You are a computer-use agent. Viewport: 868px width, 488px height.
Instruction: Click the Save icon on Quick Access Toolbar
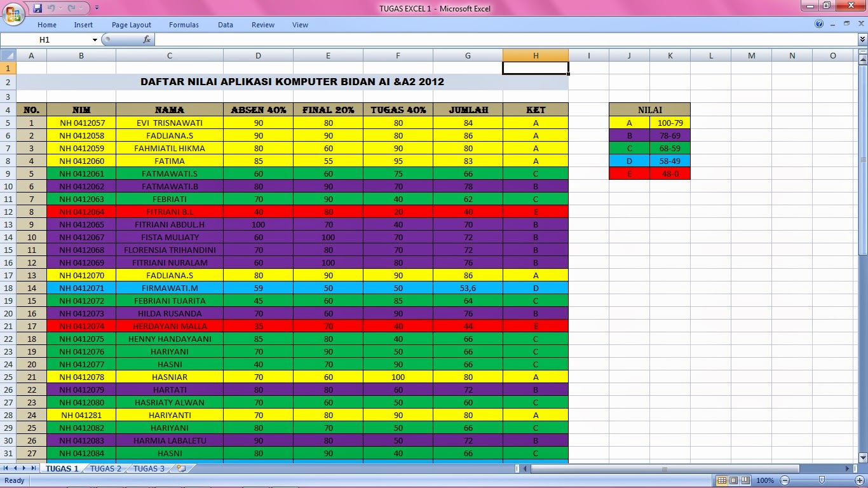(37, 8)
